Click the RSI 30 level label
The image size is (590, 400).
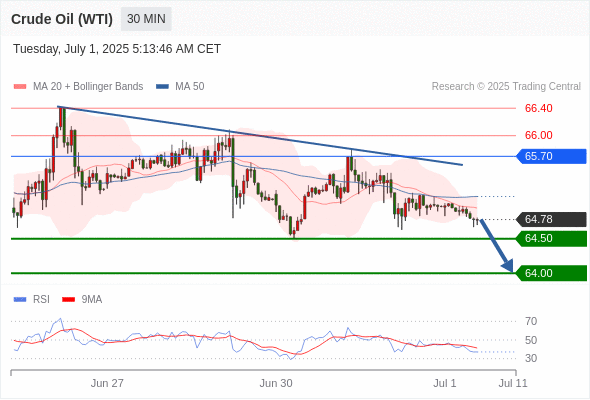pyautogui.click(x=531, y=358)
